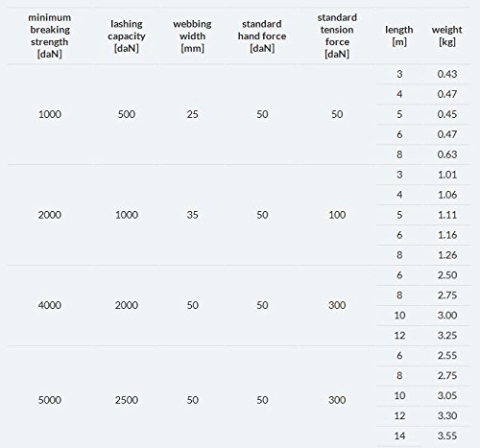Select the 1000 breaking strength cell
The height and width of the screenshot is (448, 480).
coord(50,114)
